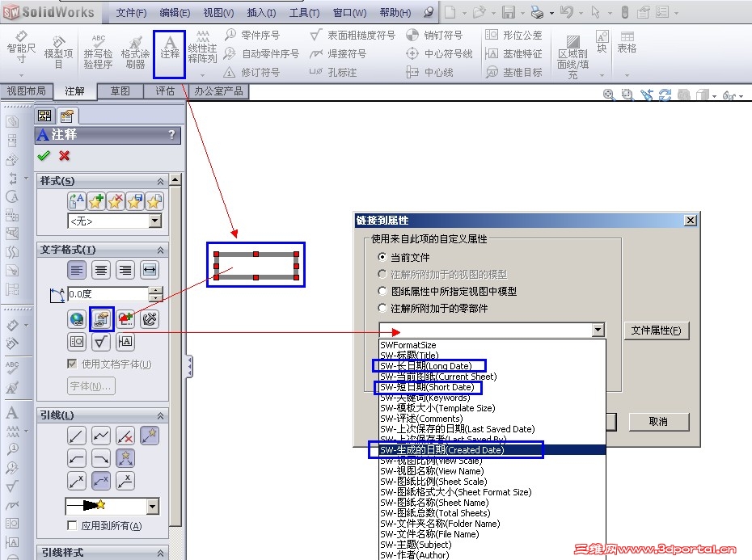Select right text alignment
Image resolution: width=752 pixels, height=560 pixels.
coord(125,271)
